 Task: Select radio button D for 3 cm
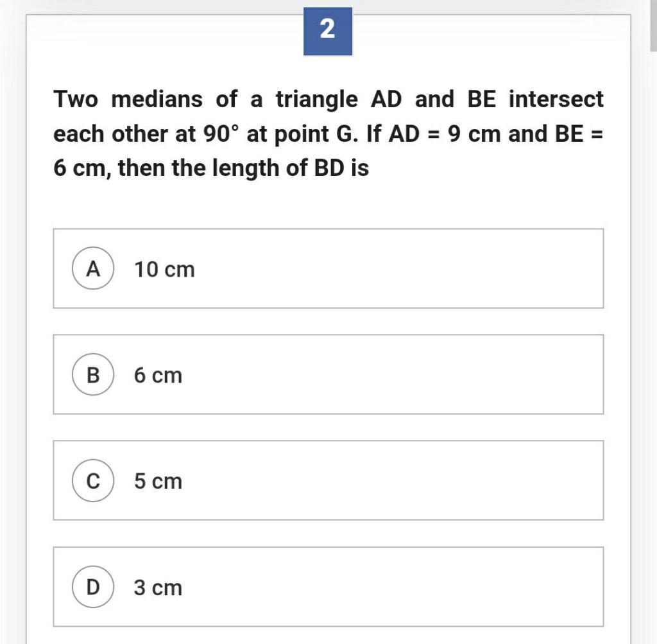pos(93,586)
